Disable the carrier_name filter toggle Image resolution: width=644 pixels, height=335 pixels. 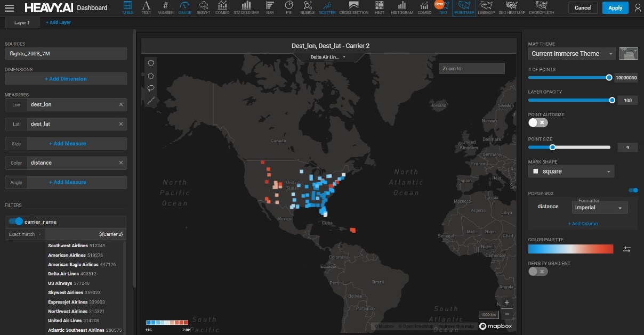(x=16, y=222)
